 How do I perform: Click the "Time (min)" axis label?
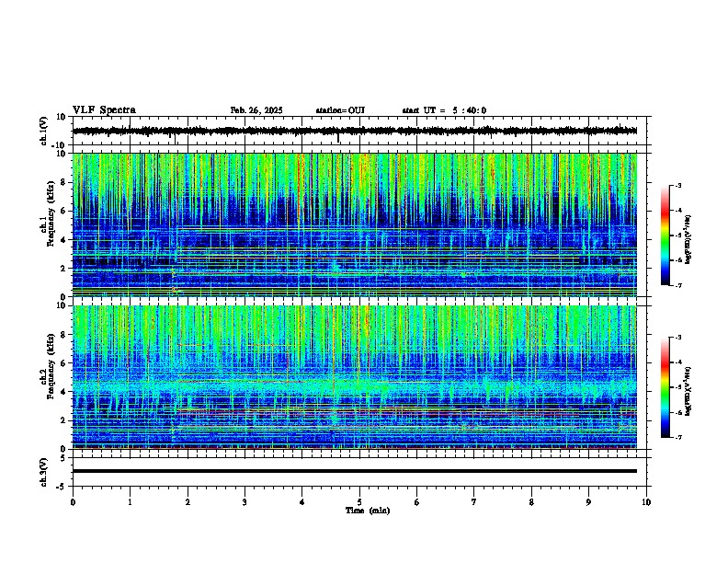click(368, 511)
